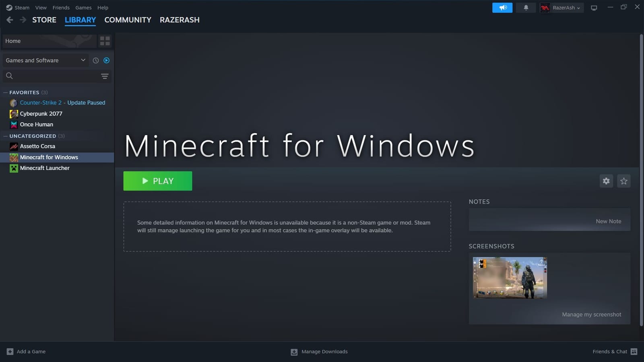
Task: Open Big Picture mode monitor icon
Action: coord(594,8)
